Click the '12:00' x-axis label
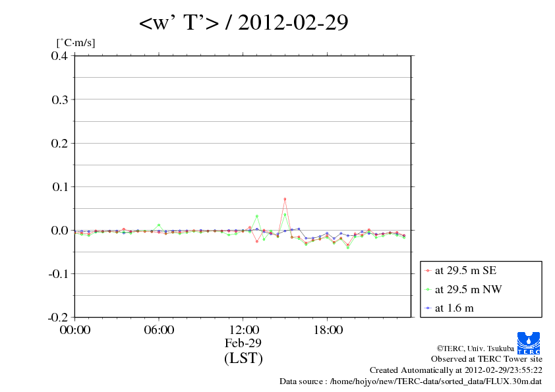This screenshot has height=392, width=555. click(243, 329)
